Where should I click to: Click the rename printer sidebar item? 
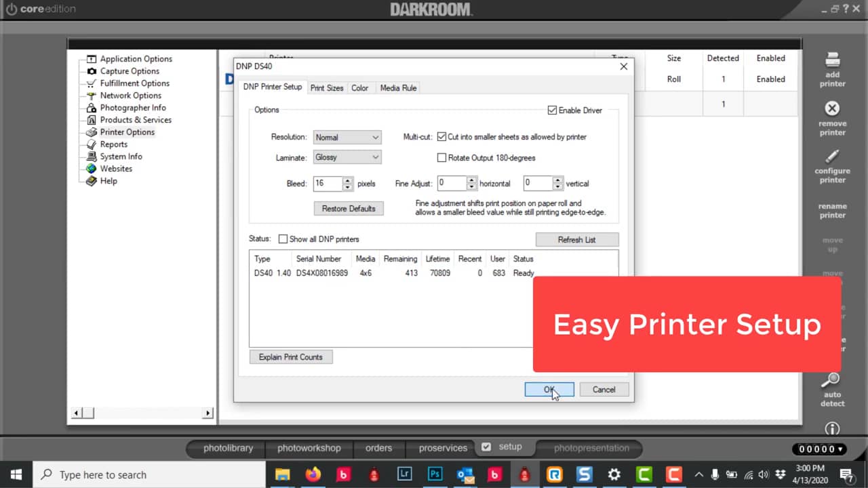832,211
